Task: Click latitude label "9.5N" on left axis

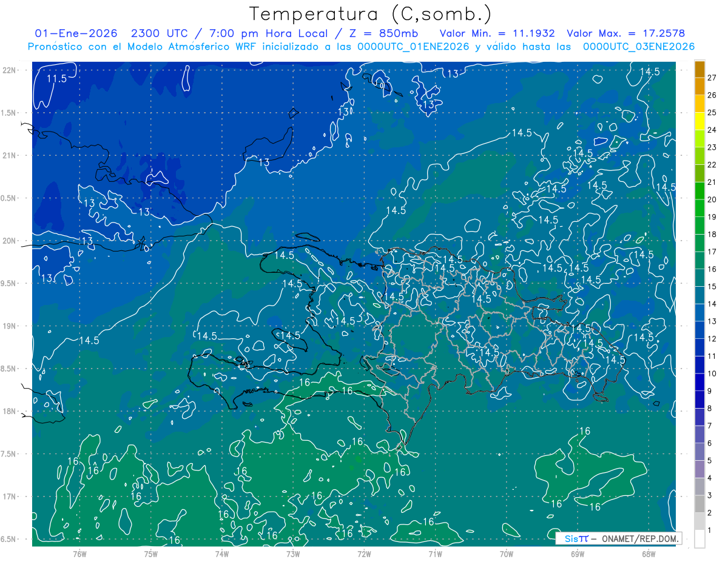Action: tap(9, 283)
